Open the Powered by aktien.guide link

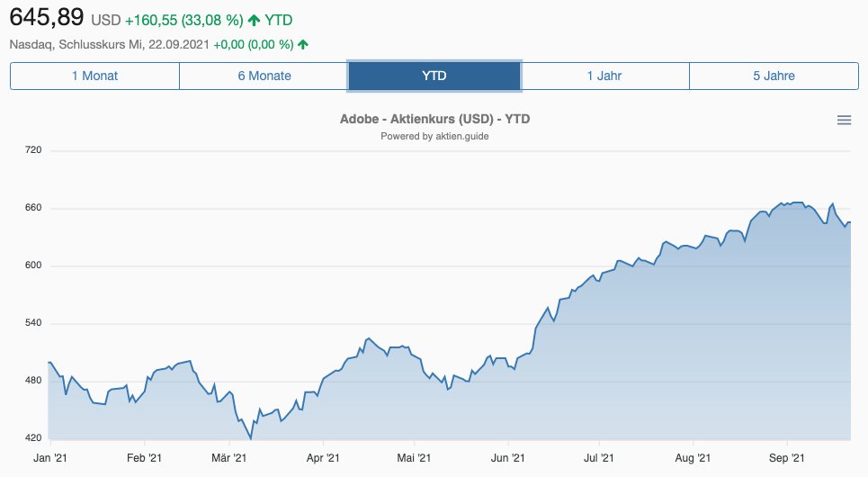point(434,136)
